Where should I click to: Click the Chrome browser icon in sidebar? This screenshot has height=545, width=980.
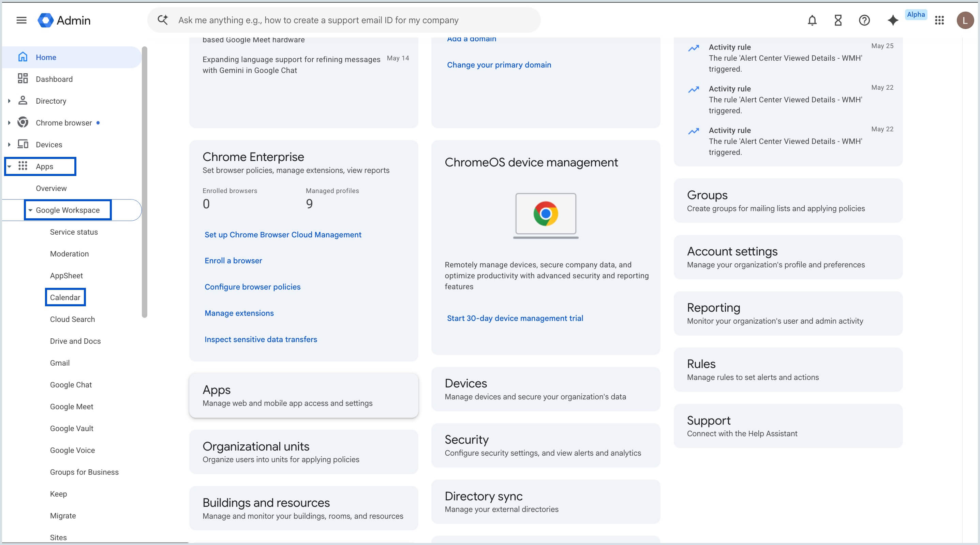pyautogui.click(x=23, y=122)
